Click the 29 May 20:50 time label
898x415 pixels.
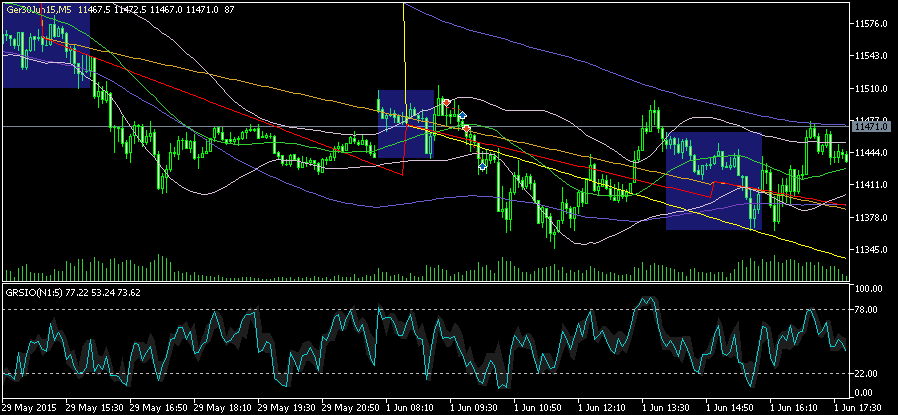pyautogui.click(x=349, y=406)
